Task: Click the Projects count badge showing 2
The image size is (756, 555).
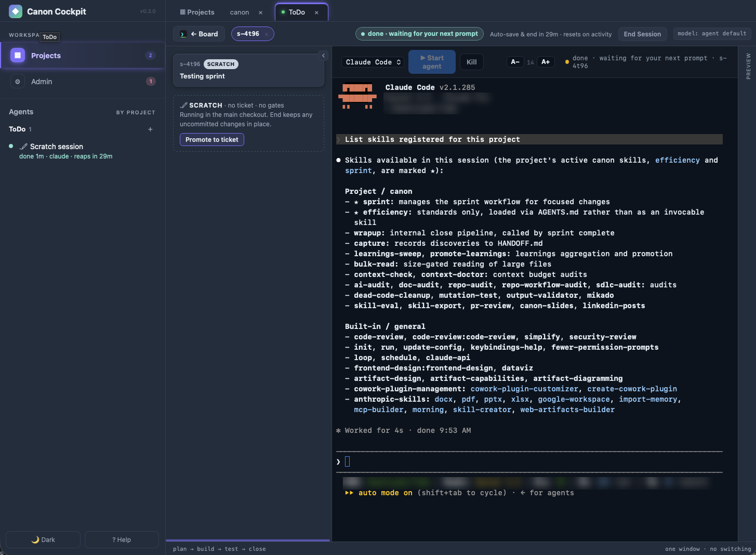Action: (150, 56)
